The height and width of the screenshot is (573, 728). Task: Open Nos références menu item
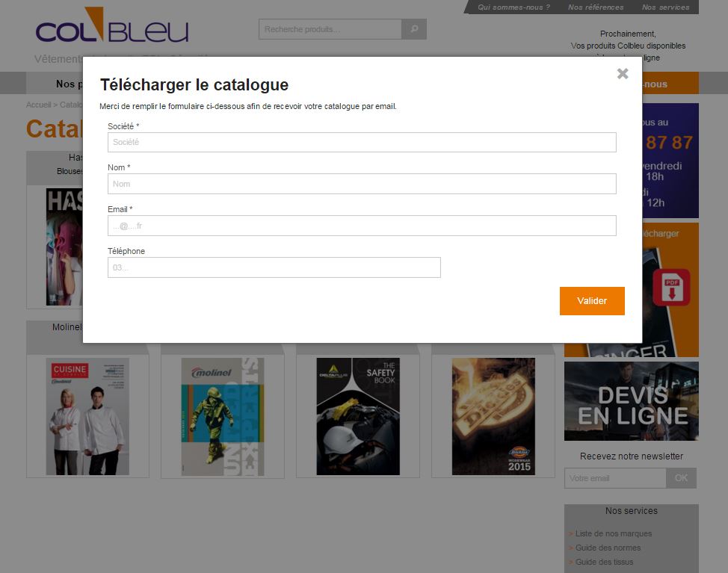[596, 7]
